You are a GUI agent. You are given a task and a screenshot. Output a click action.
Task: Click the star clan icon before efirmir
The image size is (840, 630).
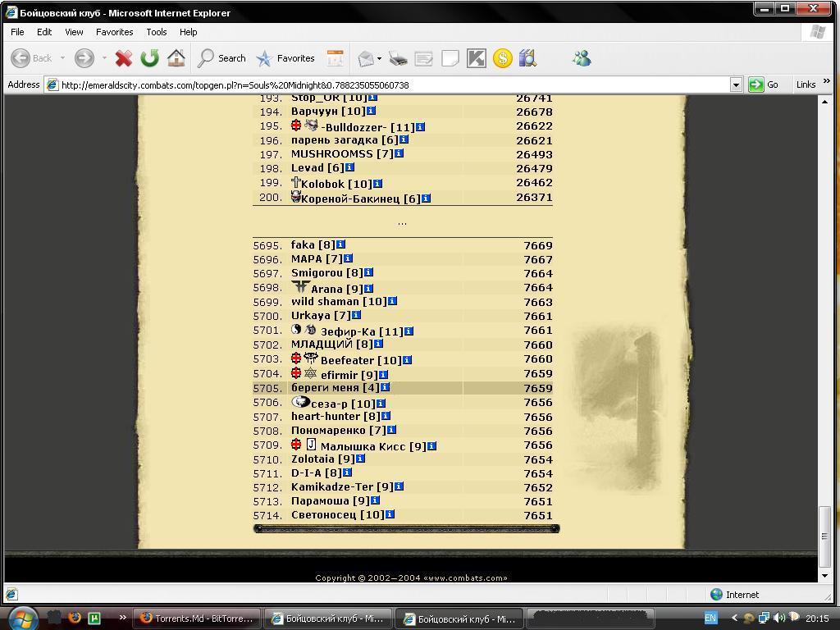coord(310,373)
